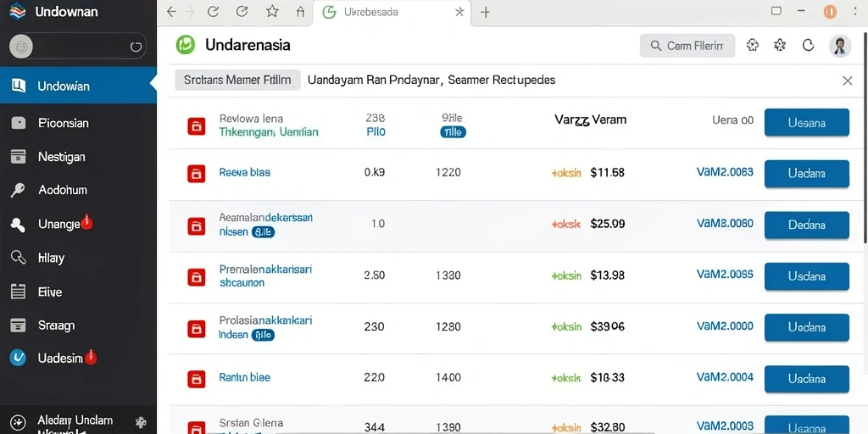This screenshot has height=434, width=868.
Task: Click the browser reload icon
Action: (x=213, y=12)
